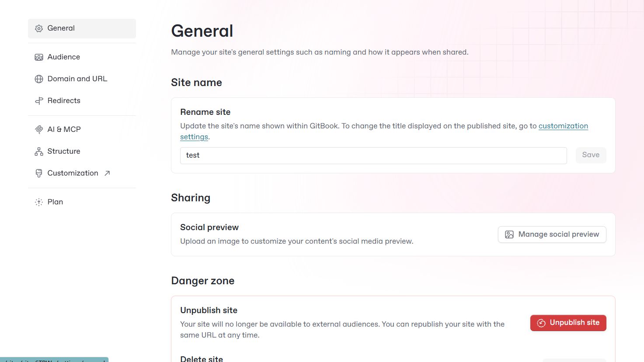Open the Audience settings tab
Image resolution: width=644 pixels, height=362 pixels.
(64, 57)
